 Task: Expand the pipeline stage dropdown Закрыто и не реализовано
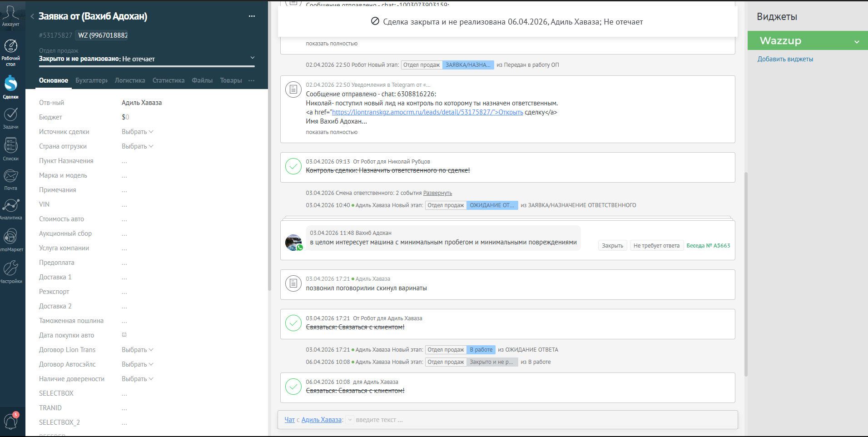click(x=253, y=58)
